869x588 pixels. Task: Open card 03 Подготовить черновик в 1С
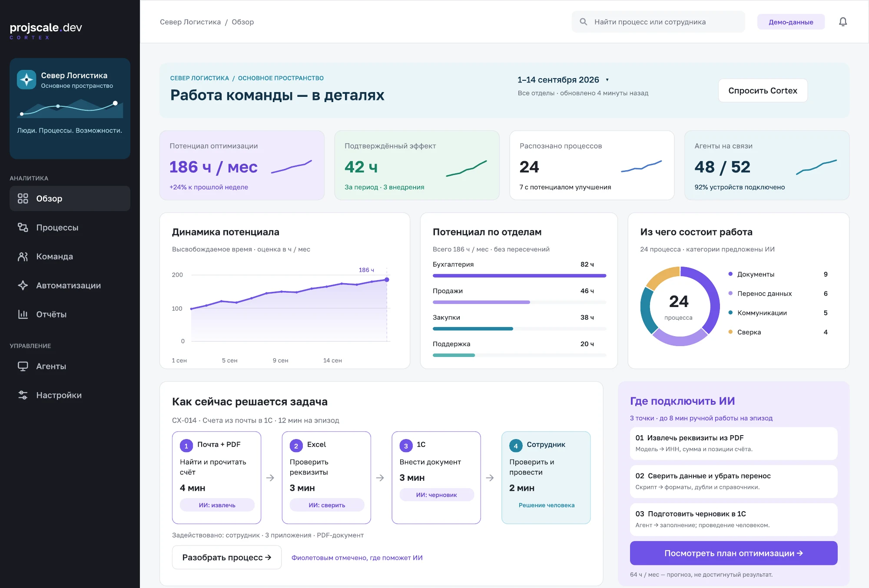point(733,519)
